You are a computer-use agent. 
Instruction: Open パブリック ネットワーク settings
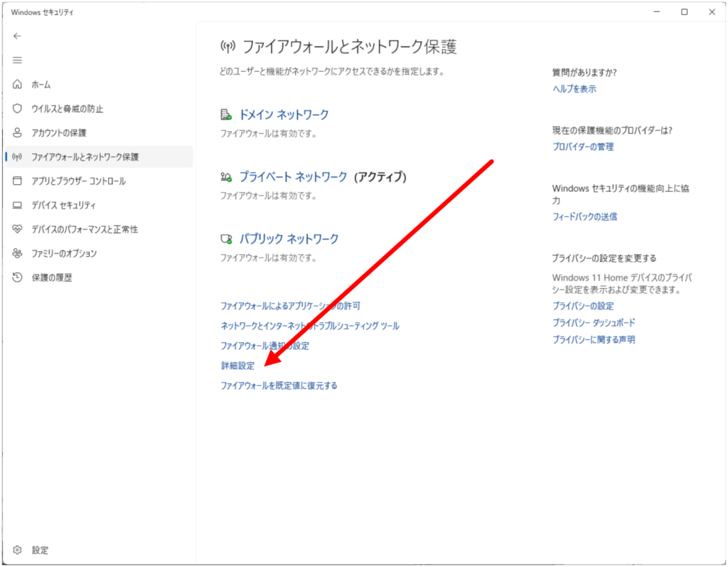tap(289, 239)
